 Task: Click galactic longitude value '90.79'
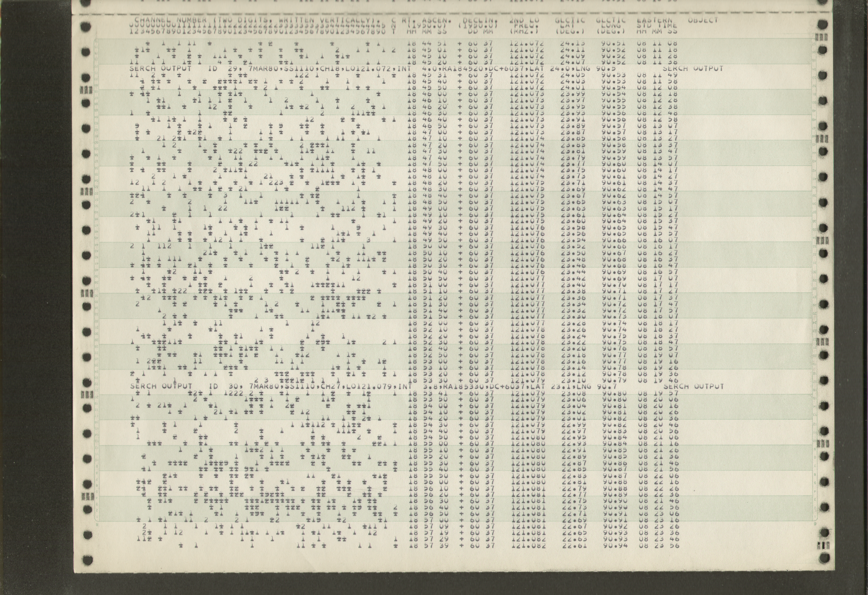614,380
